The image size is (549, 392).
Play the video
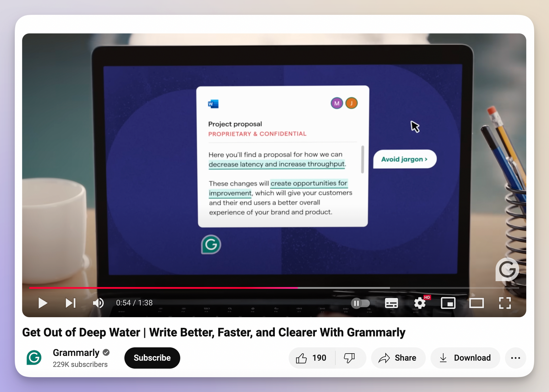43,303
